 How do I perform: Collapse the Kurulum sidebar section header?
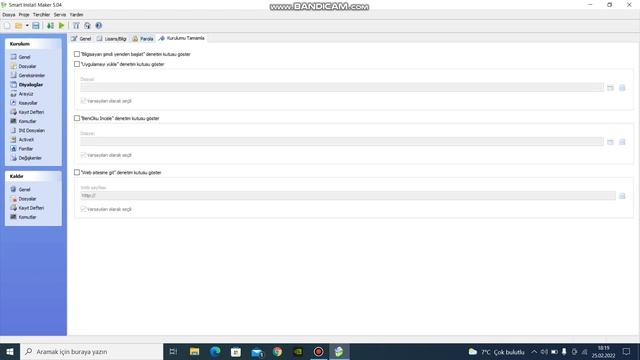(33, 44)
